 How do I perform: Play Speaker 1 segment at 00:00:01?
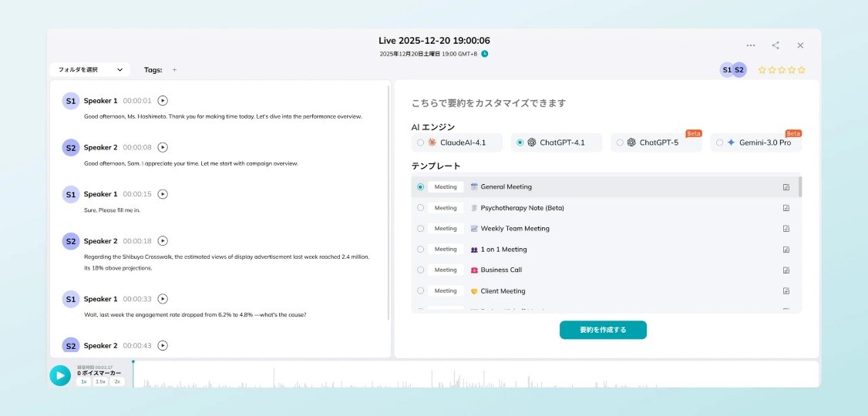[163, 101]
